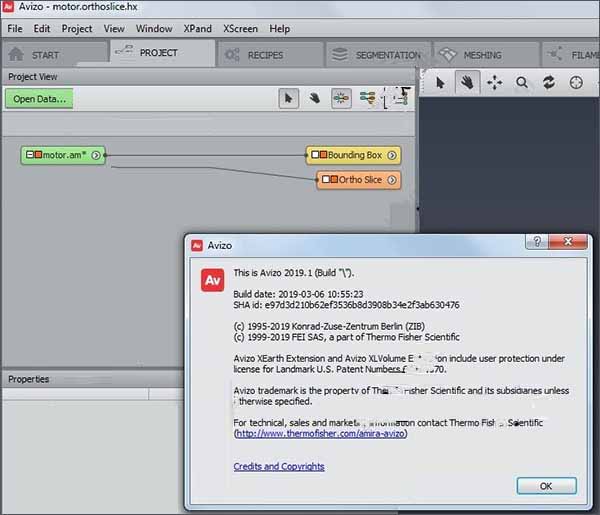The image size is (600, 515).
Task: Activate the pan hand tool in Project View
Action: pyautogui.click(x=314, y=98)
